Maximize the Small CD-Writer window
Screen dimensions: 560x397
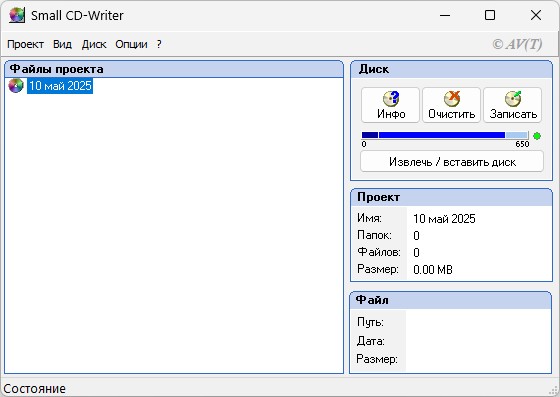(490, 15)
